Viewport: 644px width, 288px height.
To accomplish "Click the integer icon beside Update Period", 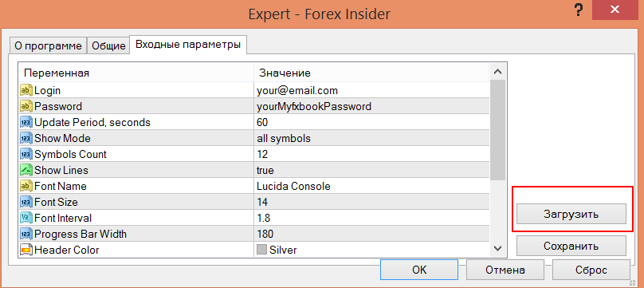I will point(26,122).
